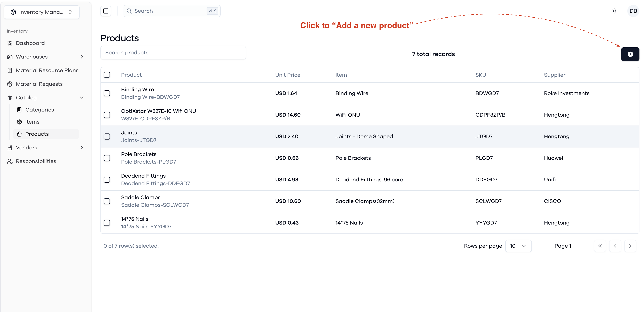Click the Vendors factory icon
The width and height of the screenshot is (644, 312).
click(10, 148)
